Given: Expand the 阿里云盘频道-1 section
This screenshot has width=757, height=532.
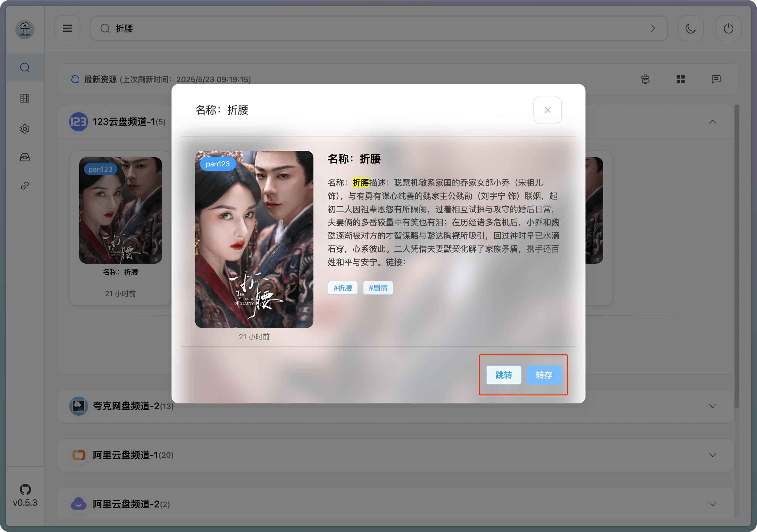Looking at the screenshot, I should pyautogui.click(x=712, y=455).
